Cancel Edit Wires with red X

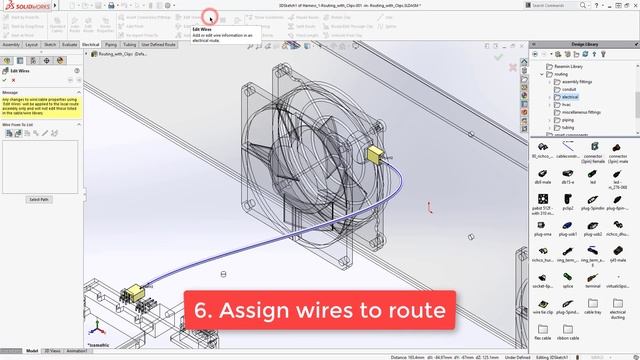click(13, 80)
